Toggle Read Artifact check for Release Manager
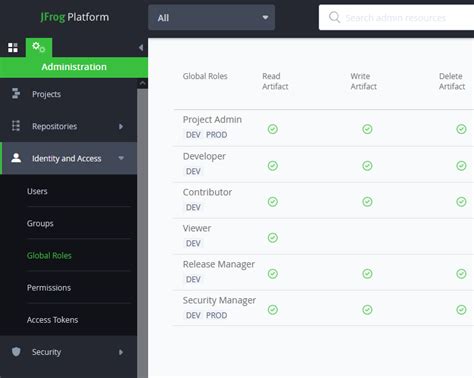 [x=273, y=274]
